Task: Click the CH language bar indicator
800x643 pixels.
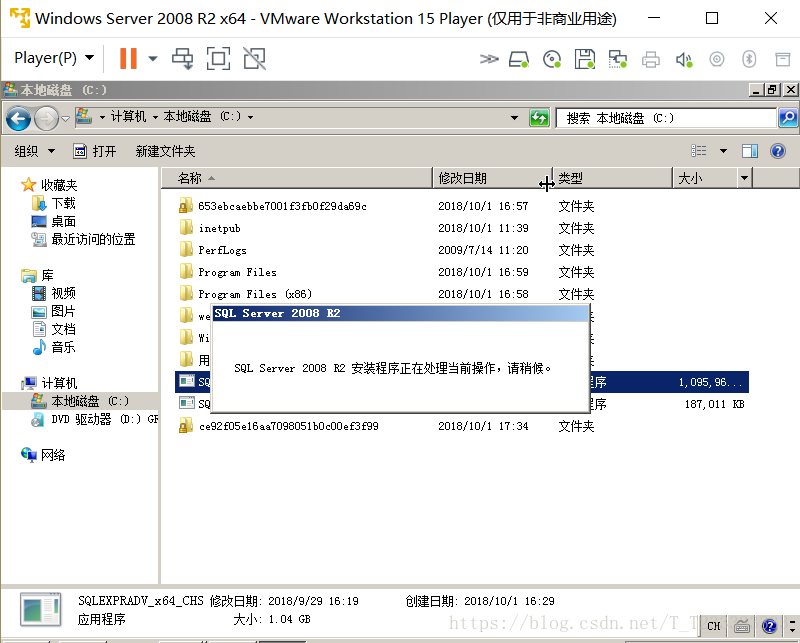Action: point(714,625)
